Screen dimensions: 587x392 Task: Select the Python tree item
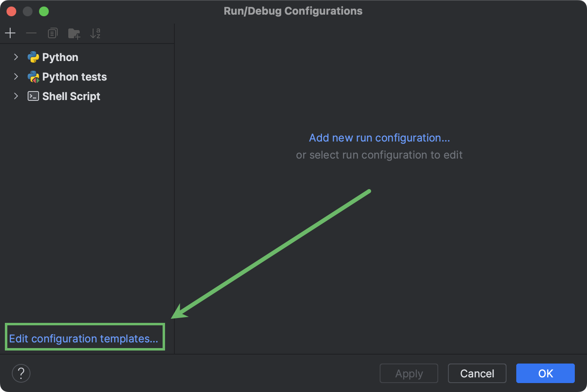60,57
